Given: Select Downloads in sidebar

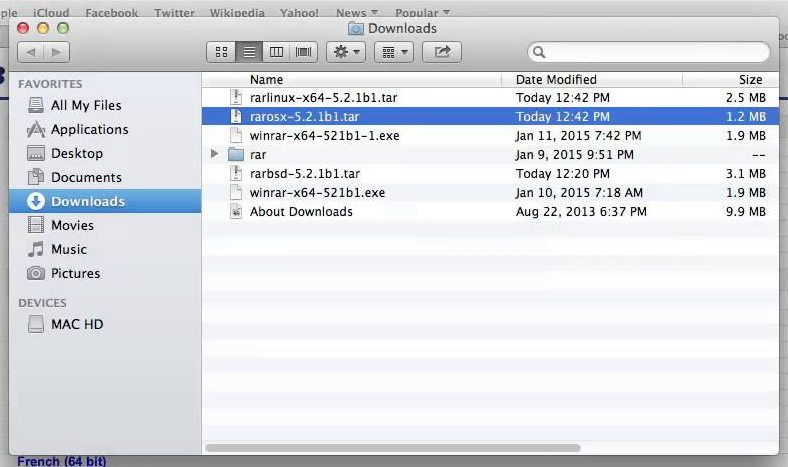Looking at the screenshot, I should tap(105, 201).
